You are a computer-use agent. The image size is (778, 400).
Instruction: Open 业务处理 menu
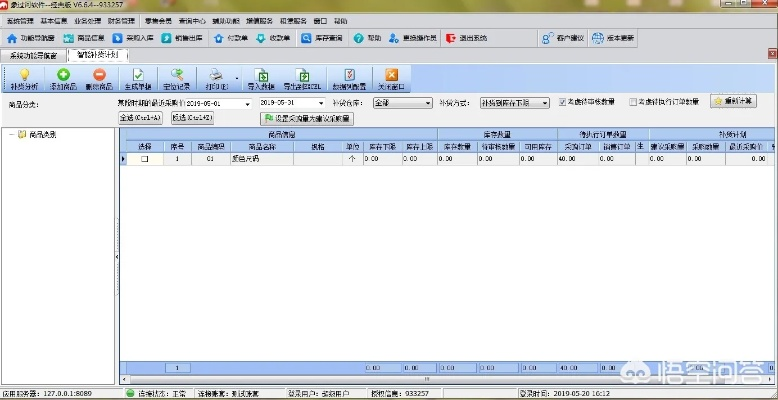pos(87,21)
